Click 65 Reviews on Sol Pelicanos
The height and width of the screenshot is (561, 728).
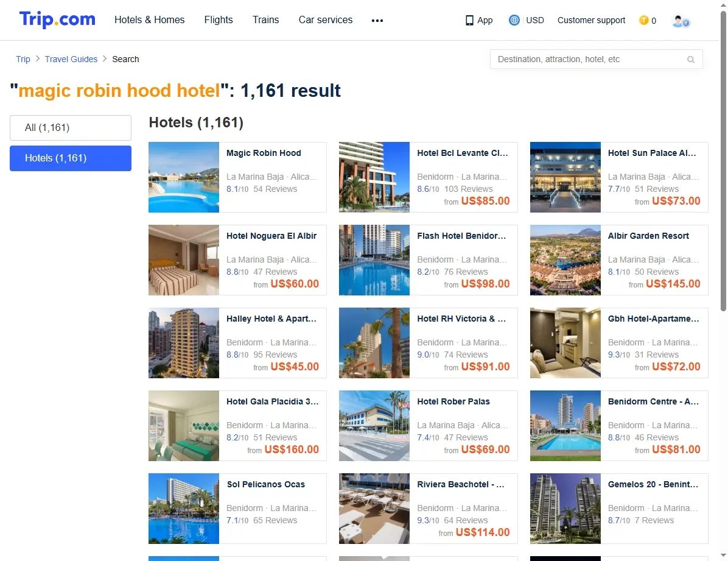[x=275, y=520]
